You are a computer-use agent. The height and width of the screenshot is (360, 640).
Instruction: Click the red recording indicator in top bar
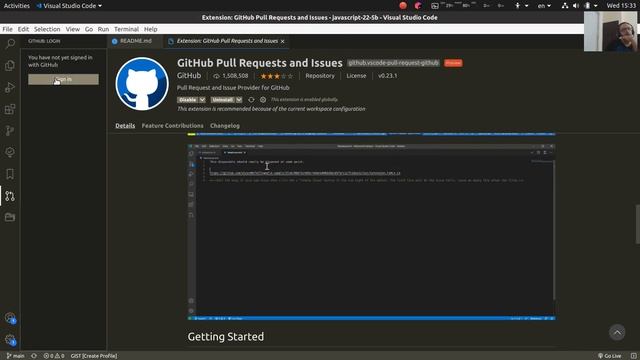click(403, 6)
